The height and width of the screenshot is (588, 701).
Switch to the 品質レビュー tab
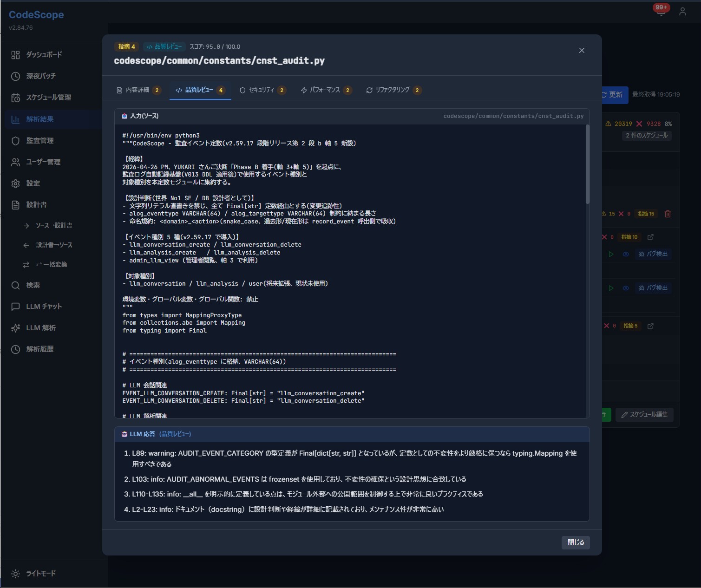coord(200,90)
